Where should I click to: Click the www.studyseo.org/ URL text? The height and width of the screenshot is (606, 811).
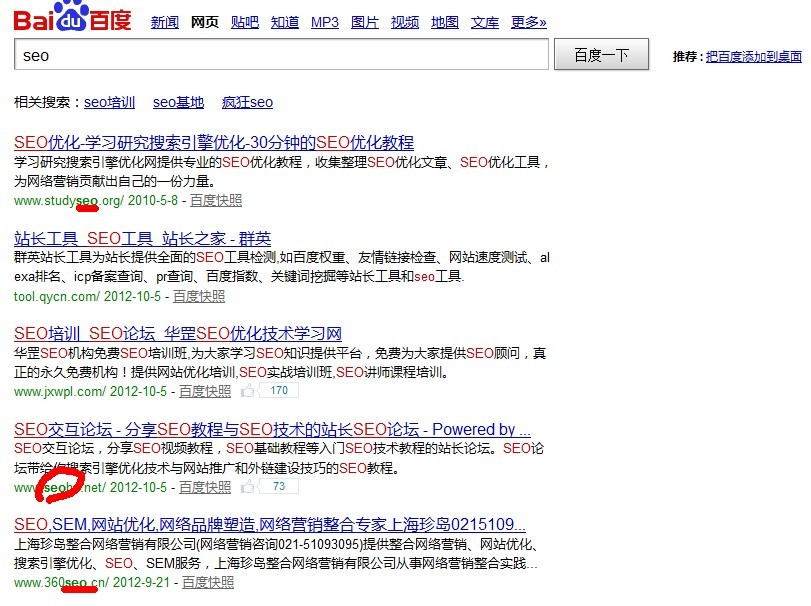tap(69, 201)
